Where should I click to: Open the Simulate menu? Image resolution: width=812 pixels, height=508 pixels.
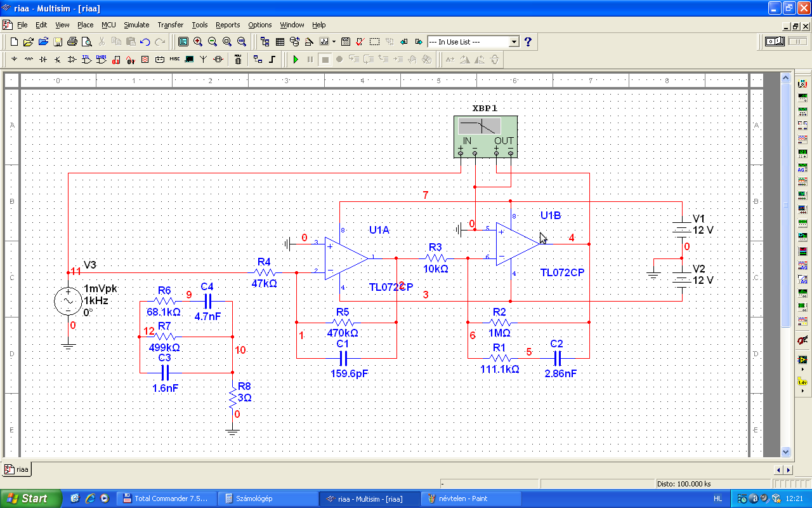[136, 25]
